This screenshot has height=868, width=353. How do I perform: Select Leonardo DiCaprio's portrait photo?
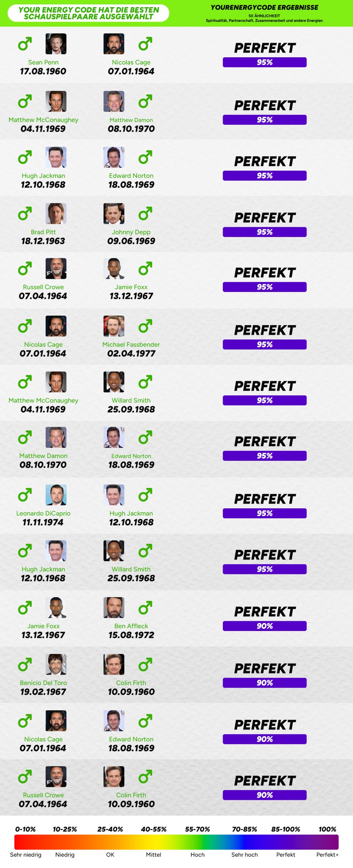tap(56, 495)
